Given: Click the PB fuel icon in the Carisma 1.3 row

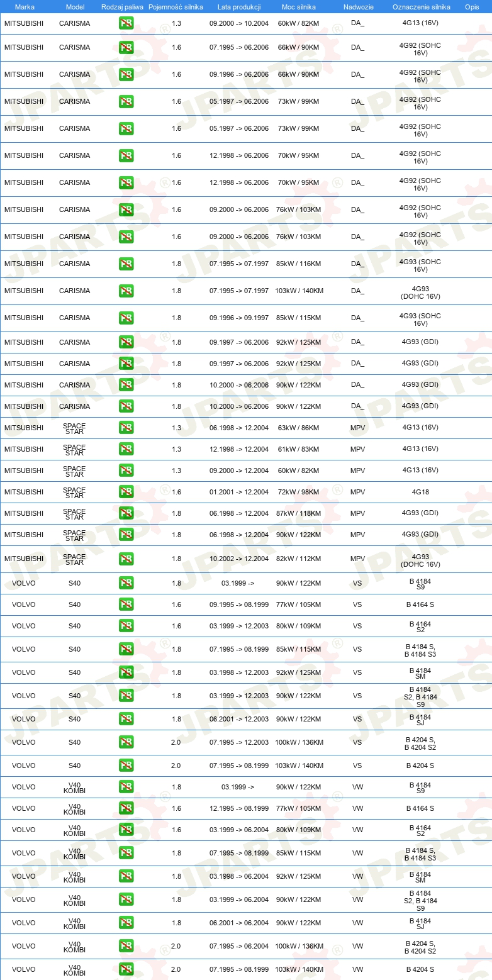Looking at the screenshot, I should [x=126, y=23].
